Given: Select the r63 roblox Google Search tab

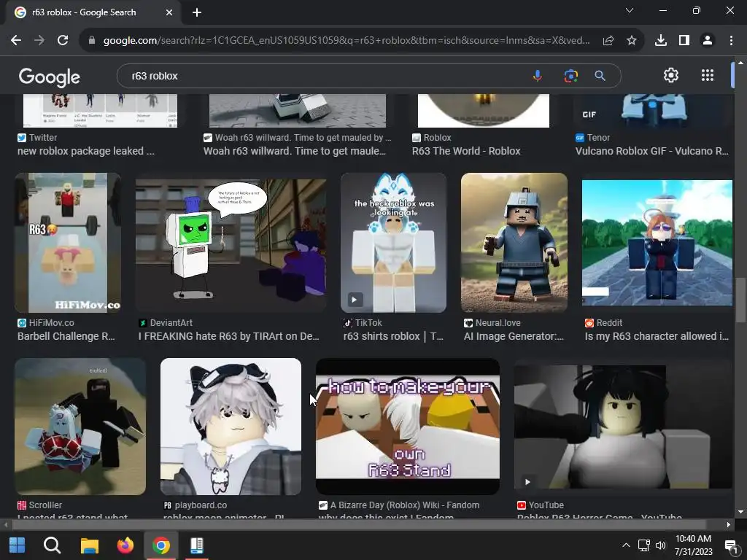Looking at the screenshot, I should (x=93, y=12).
